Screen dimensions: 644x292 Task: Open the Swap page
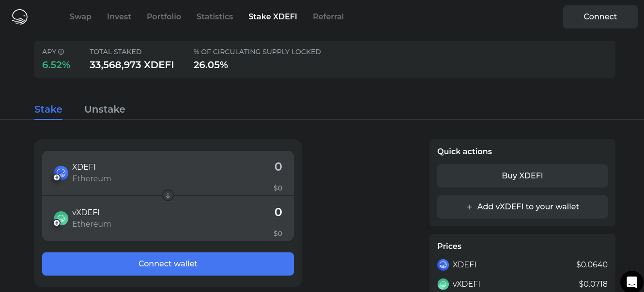tap(80, 16)
